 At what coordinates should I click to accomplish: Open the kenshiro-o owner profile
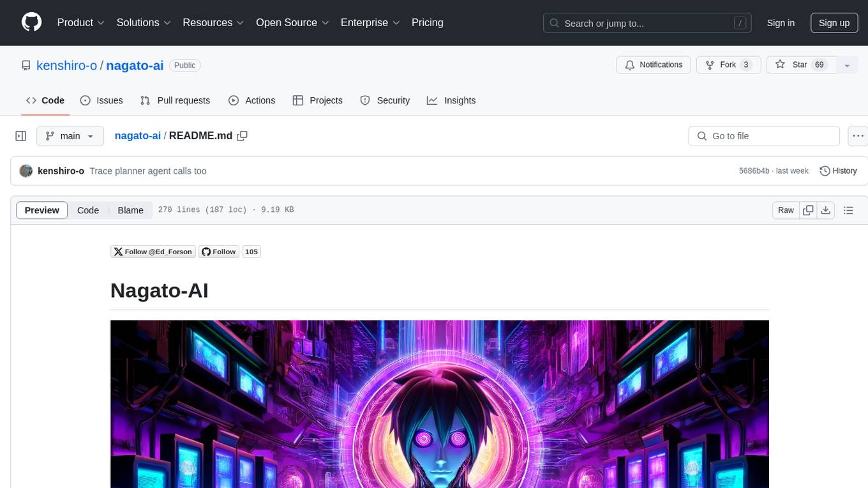coord(66,65)
